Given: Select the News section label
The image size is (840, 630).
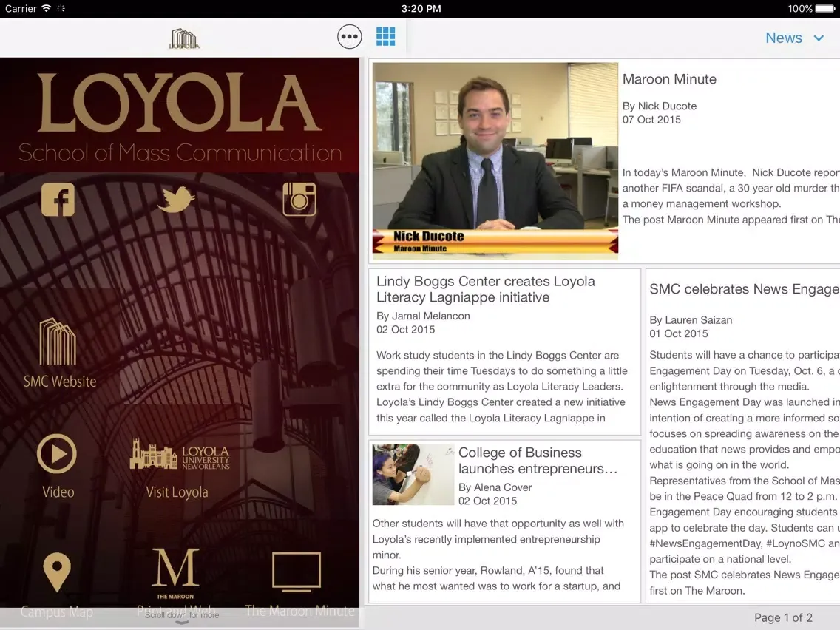Looking at the screenshot, I should pyautogui.click(x=783, y=38).
